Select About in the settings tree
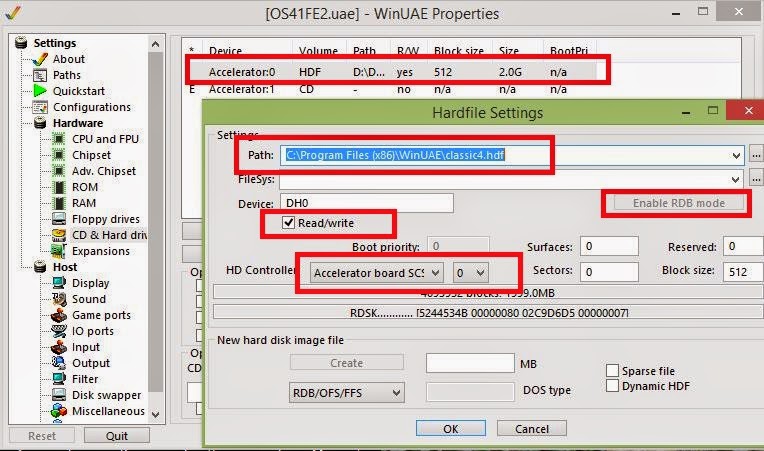 pos(69,59)
